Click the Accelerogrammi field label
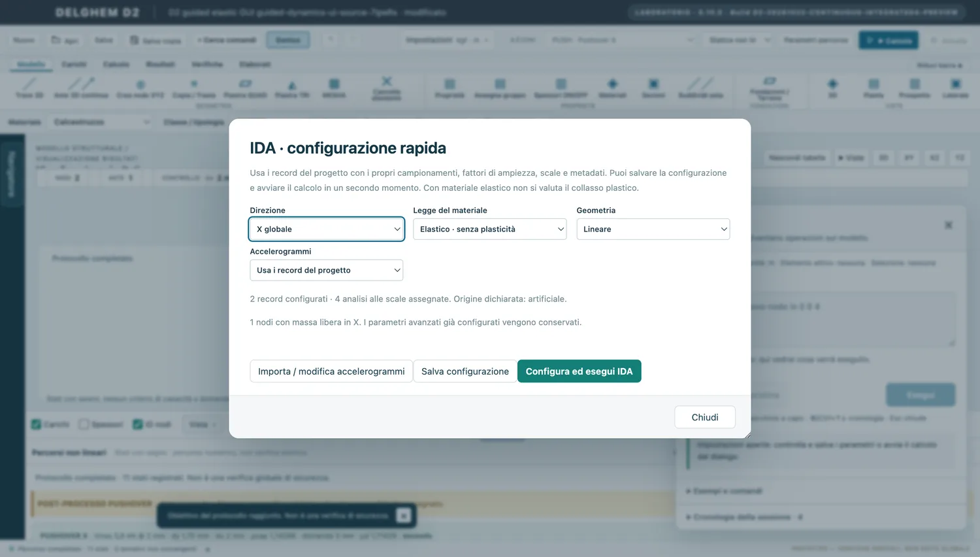This screenshot has width=980, height=557. pyautogui.click(x=281, y=252)
